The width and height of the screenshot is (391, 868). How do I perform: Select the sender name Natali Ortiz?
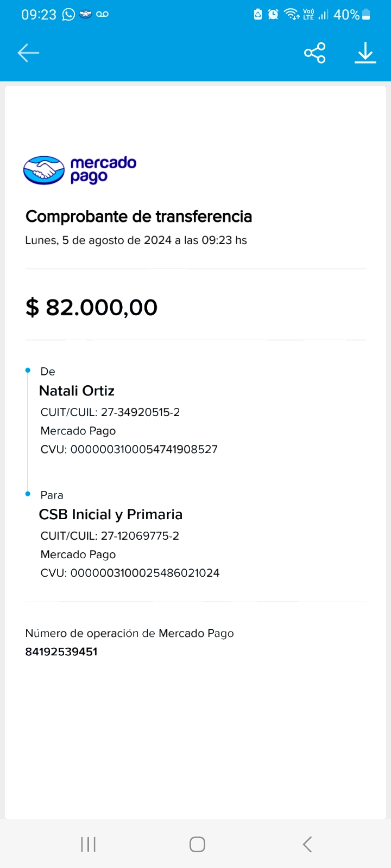(x=77, y=391)
